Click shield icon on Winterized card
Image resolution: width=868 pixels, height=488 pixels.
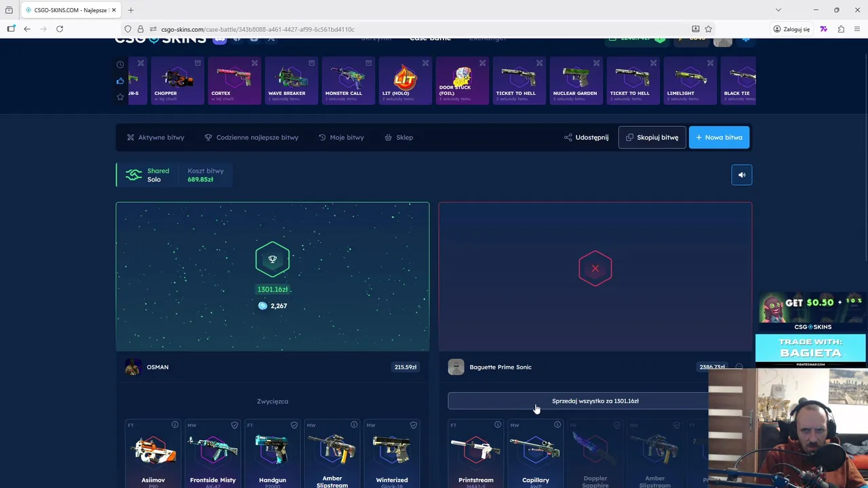pyautogui.click(x=414, y=425)
